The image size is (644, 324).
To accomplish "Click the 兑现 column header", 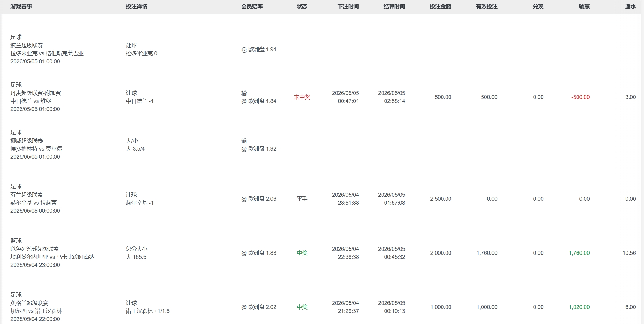I will [538, 6].
